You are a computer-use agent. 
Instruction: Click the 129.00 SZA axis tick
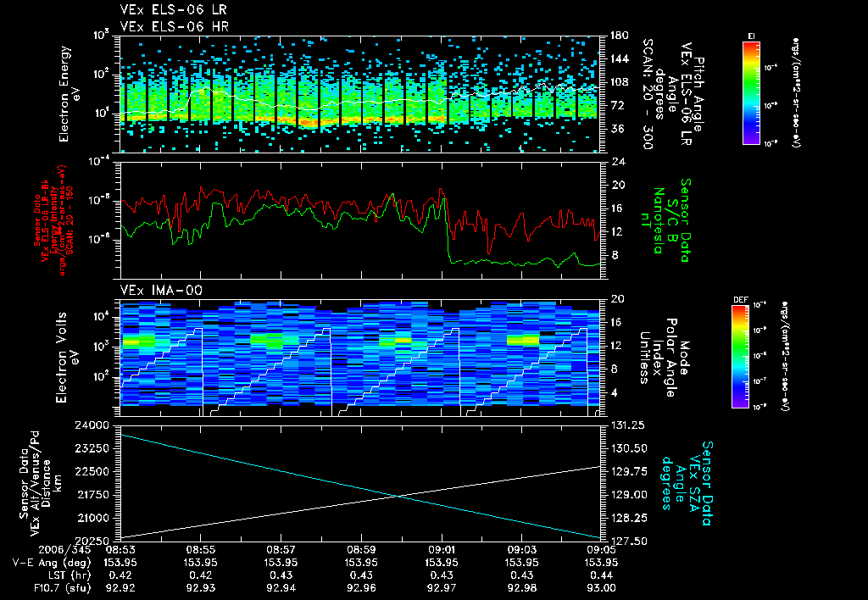pyautogui.click(x=627, y=495)
